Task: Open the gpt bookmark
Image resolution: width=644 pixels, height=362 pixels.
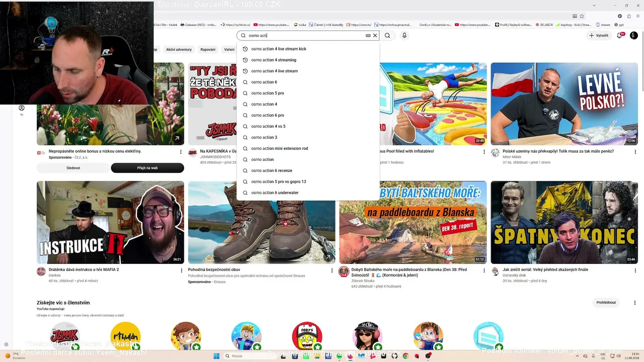Action: [619, 25]
